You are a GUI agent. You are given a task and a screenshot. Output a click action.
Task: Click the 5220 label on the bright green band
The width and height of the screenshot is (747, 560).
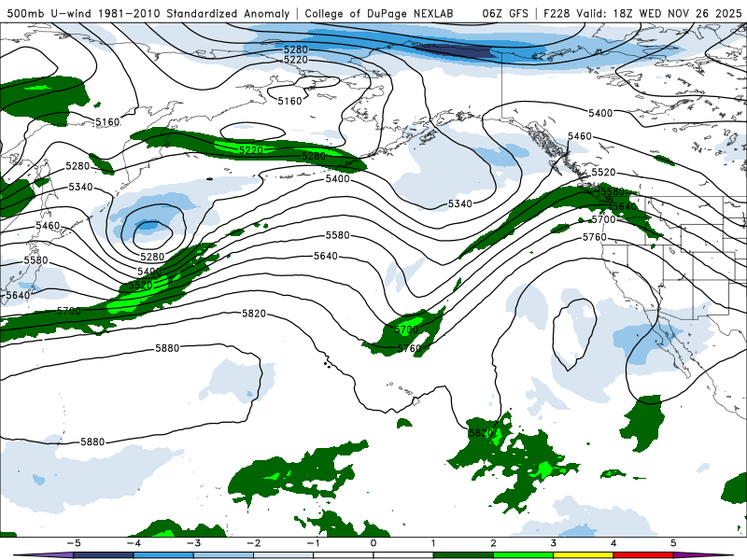250,150
